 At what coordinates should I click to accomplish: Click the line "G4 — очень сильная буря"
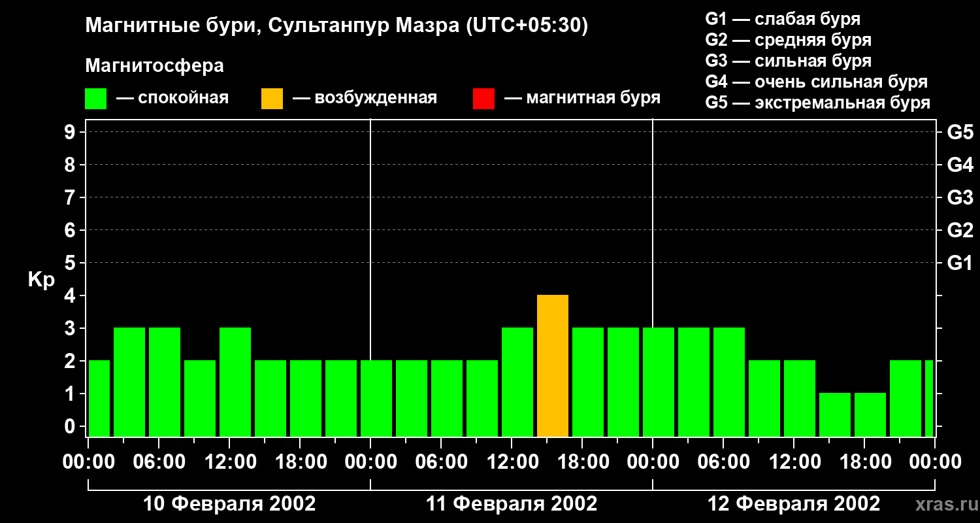pos(817,82)
